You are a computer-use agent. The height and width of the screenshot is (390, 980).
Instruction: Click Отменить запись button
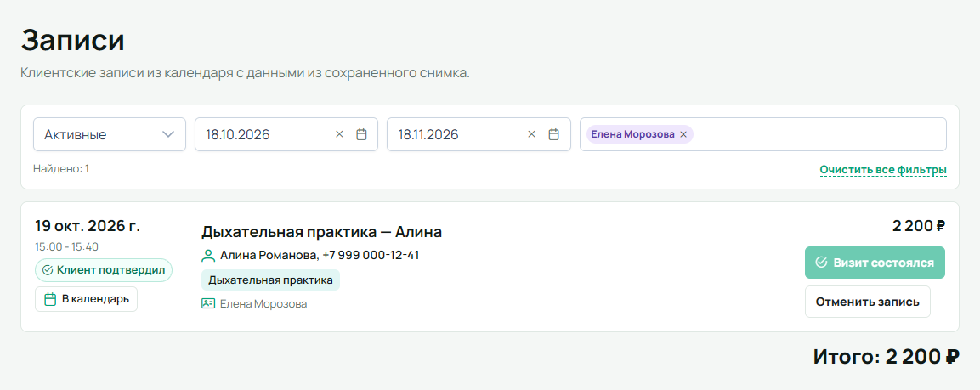point(868,302)
